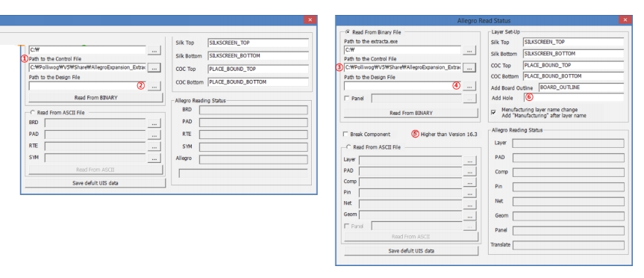
Task: Browse for extracta.exe path in Allegro Read Status
Action: pos(469,50)
